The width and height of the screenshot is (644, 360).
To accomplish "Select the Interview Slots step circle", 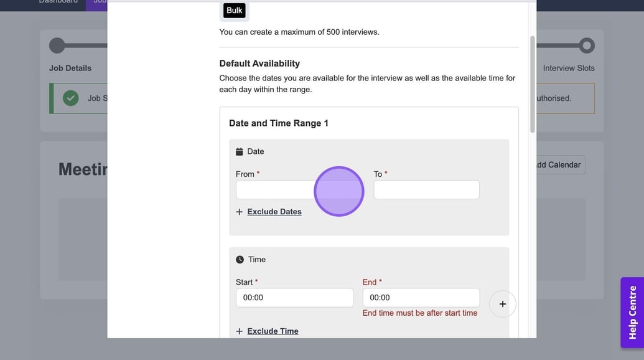I will coord(586,45).
